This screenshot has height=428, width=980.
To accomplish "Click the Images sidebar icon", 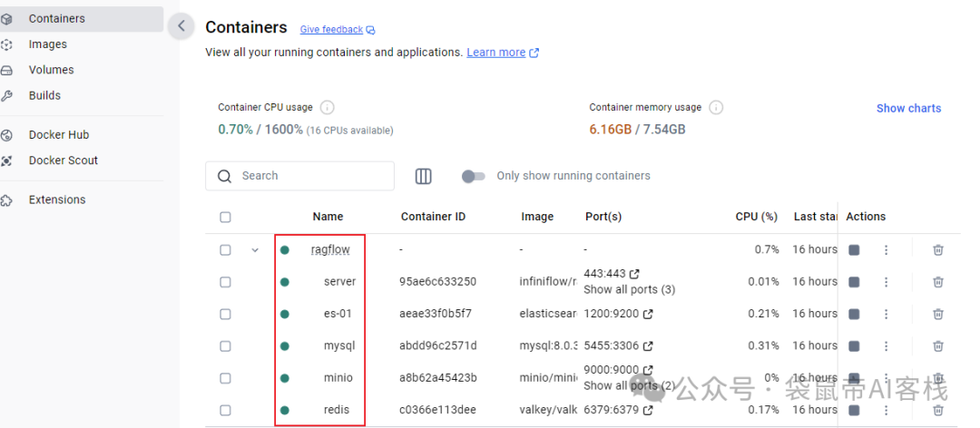I will [6, 44].
